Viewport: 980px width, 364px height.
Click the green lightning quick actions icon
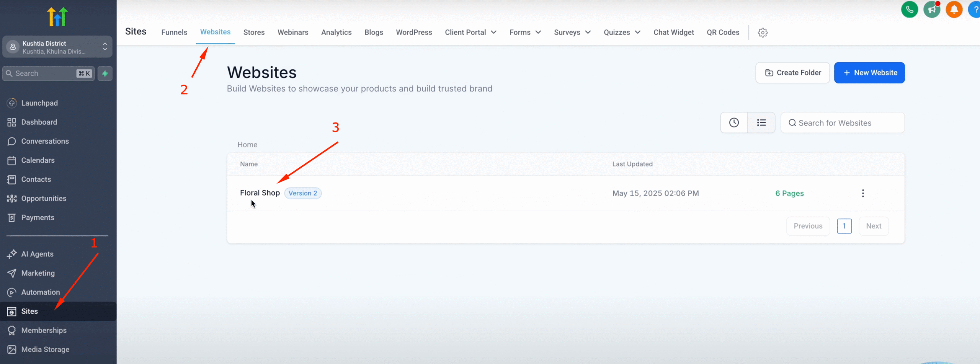coord(105,73)
